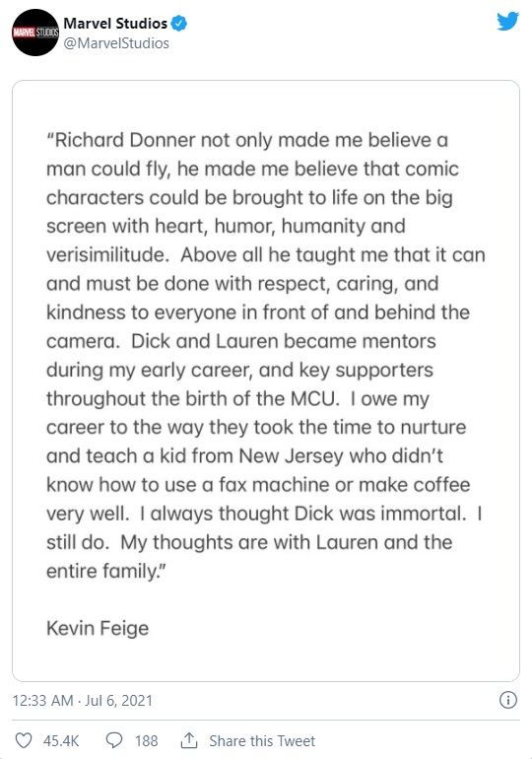Click the 188 replies count
The image size is (532, 759).
pyautogui.click(x=146, y=740)
